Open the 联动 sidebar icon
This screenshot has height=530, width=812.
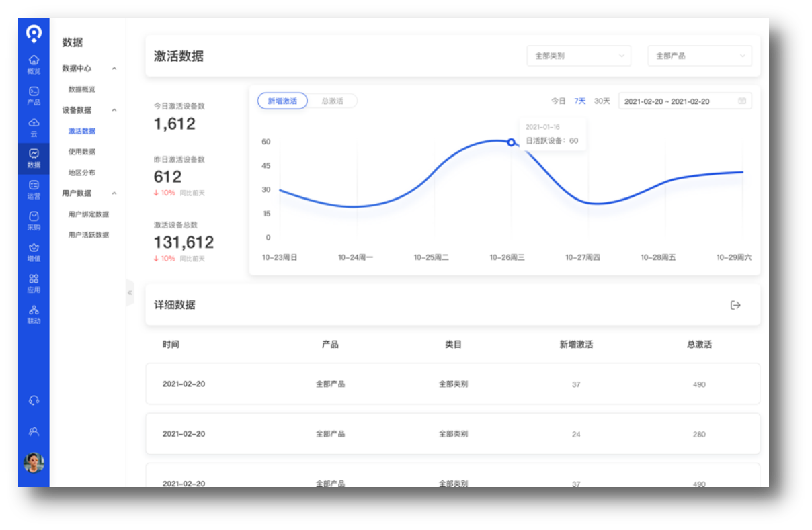tap(34, 314)
